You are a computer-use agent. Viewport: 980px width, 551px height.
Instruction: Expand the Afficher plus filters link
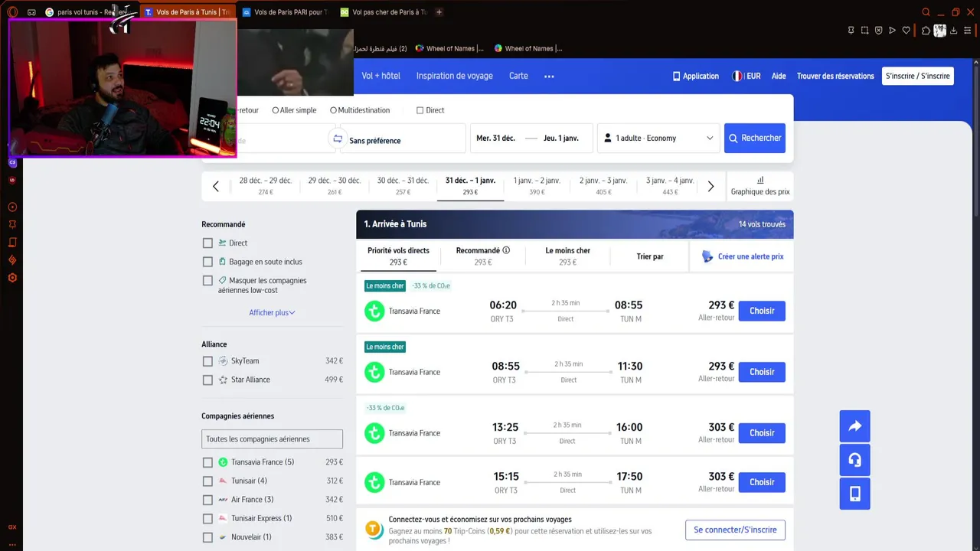coord(272,312)
